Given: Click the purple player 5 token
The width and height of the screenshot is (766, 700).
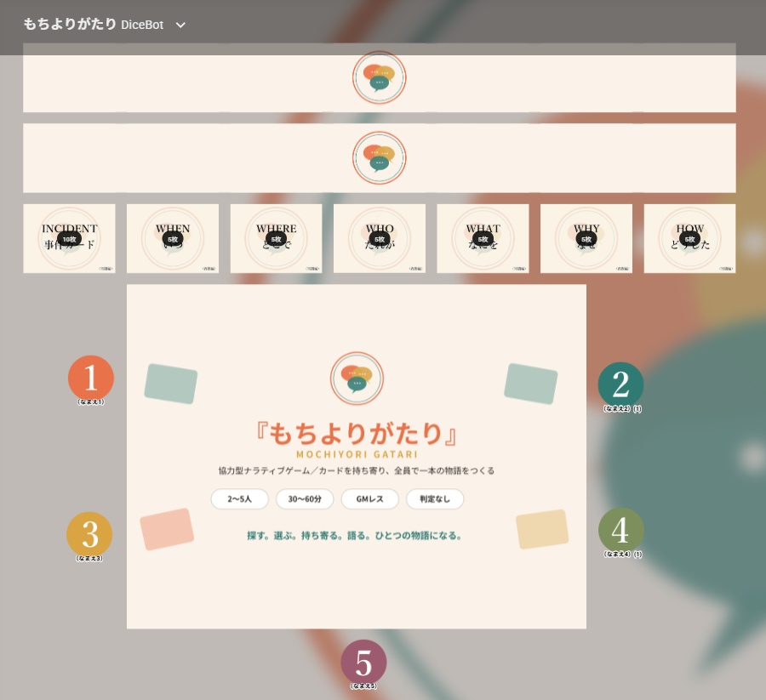Looking at the screenshot, I should (363, 663).
